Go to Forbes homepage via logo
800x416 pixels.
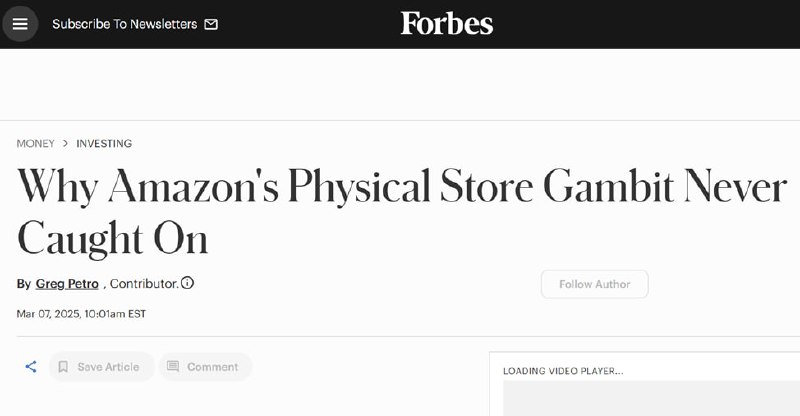tap(446, 23)
